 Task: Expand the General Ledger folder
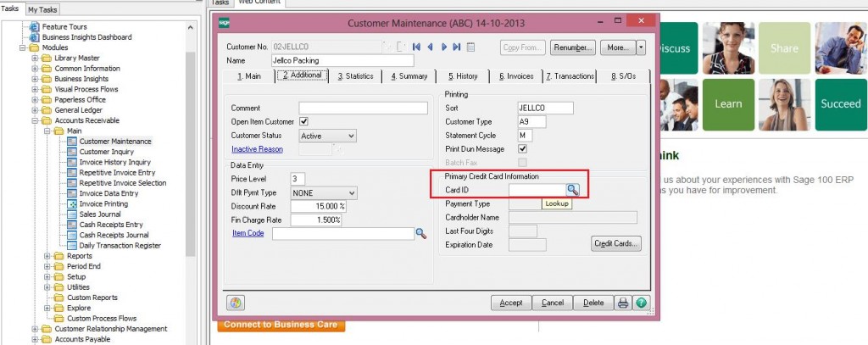coord(35,110)
